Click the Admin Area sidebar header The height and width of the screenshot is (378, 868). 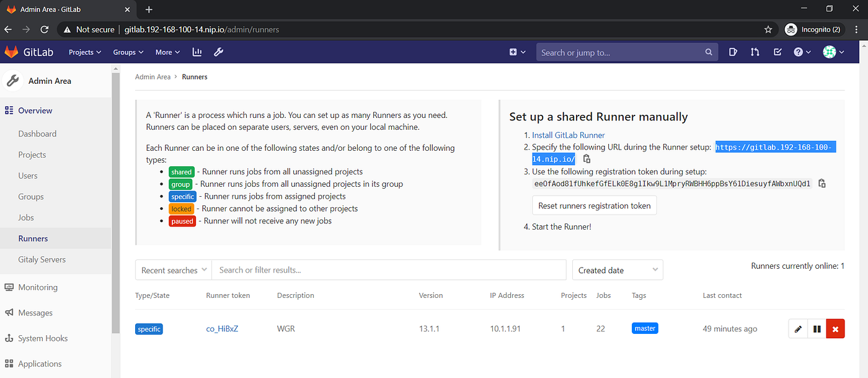[50, 81]
